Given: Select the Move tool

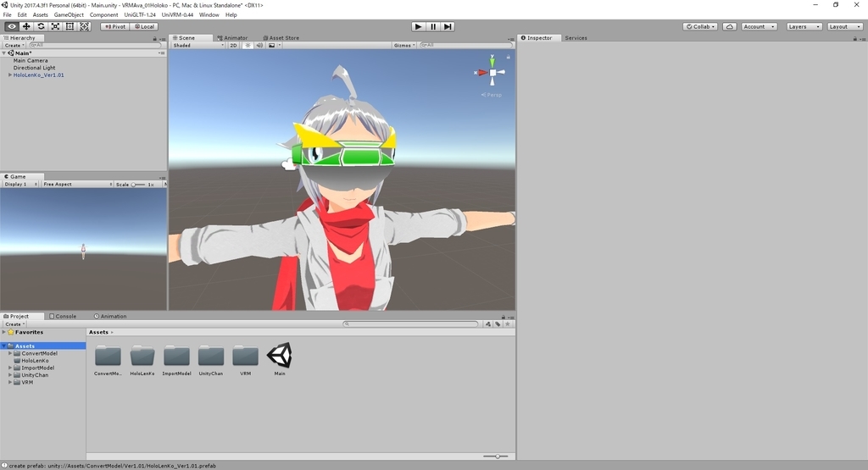Looking at the screenshot, I should (26, 26).
